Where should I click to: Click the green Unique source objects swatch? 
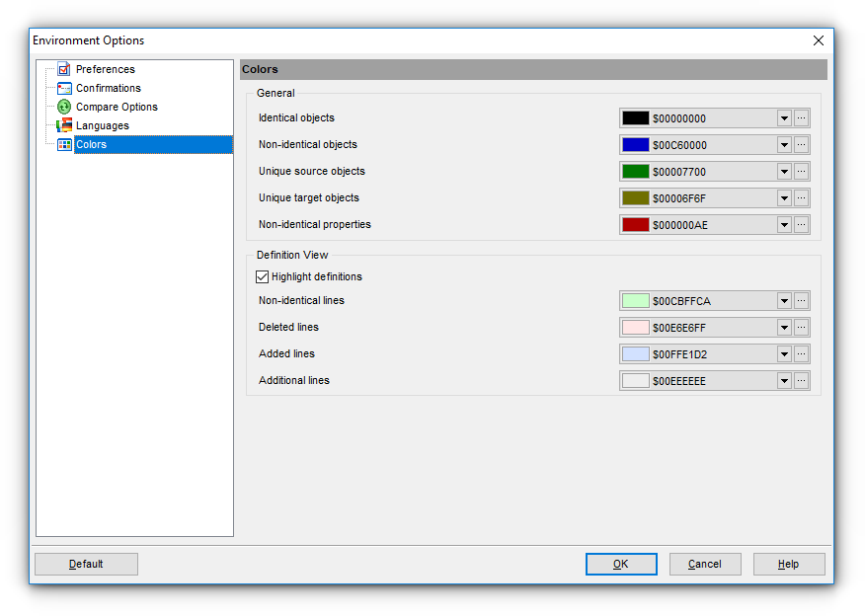(x=636, y=172)
